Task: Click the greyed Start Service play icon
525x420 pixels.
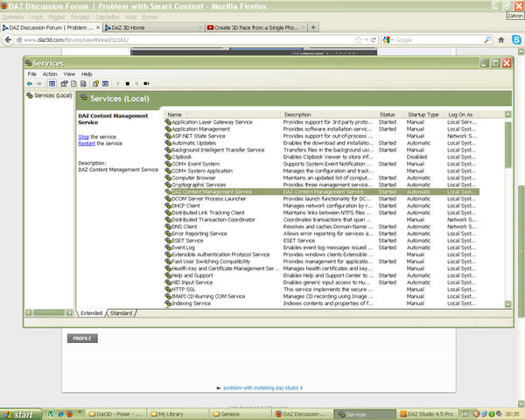Action: (118, 84)
